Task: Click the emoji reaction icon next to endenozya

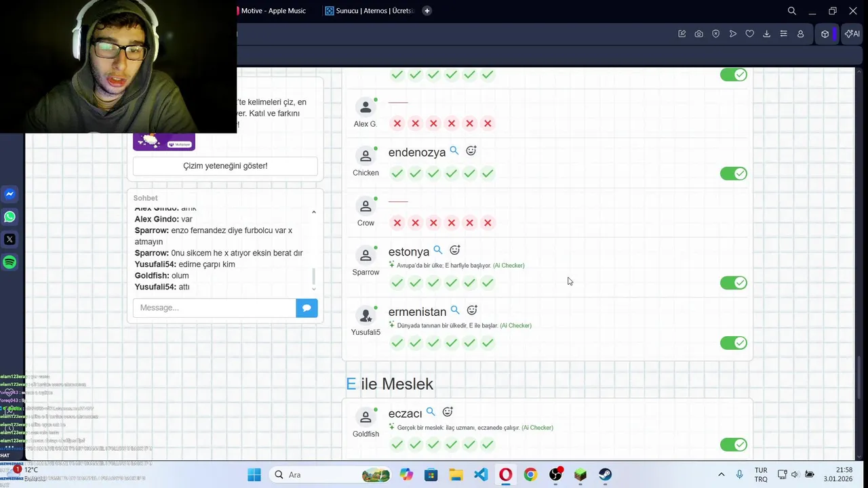Action: (471, 151)
